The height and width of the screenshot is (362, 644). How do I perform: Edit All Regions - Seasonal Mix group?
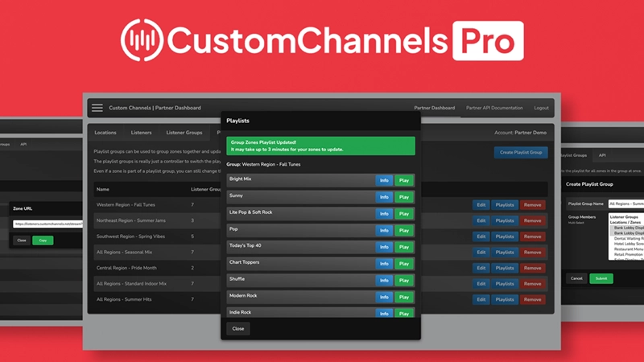click(x=481, y=253)
